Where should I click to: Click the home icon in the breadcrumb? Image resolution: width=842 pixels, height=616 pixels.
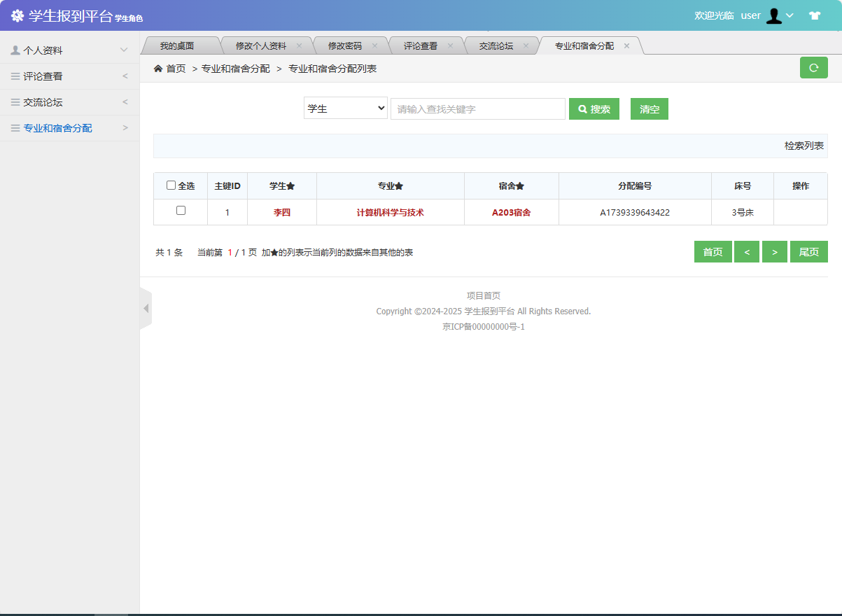coord(158,70)
